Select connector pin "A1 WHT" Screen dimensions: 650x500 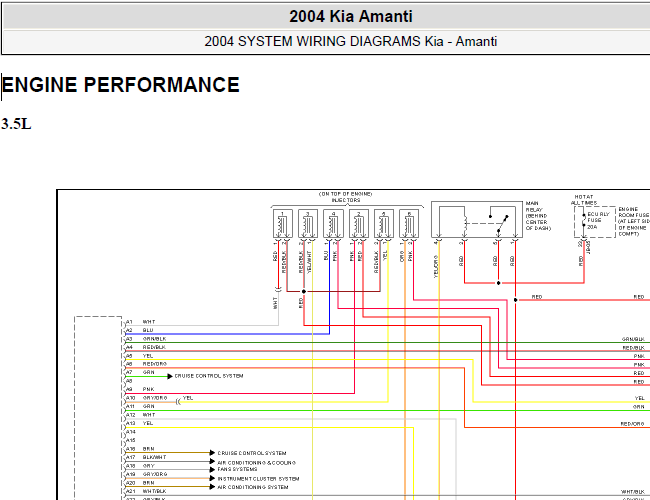pyautogui.click(x=141, y=322)
